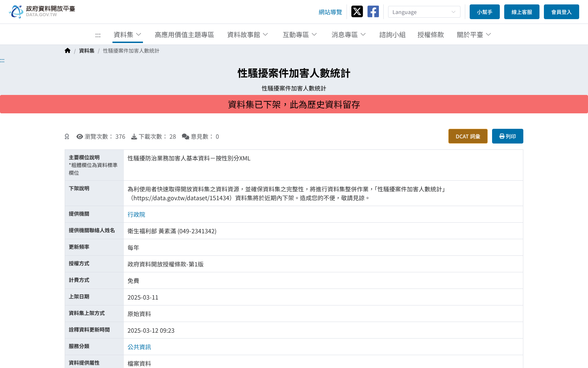Click the 免費 fee value
The image size is (588, 368).
point(133,281)
